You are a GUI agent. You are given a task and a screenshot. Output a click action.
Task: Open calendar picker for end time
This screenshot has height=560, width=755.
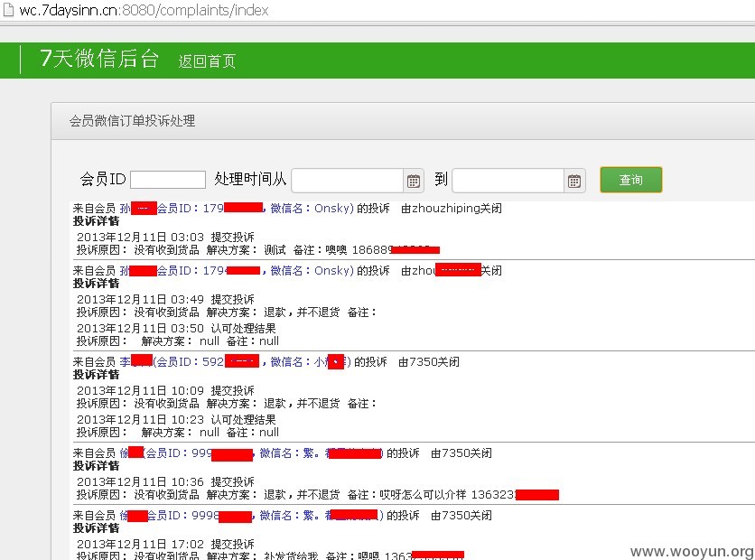tap(574, 181)
